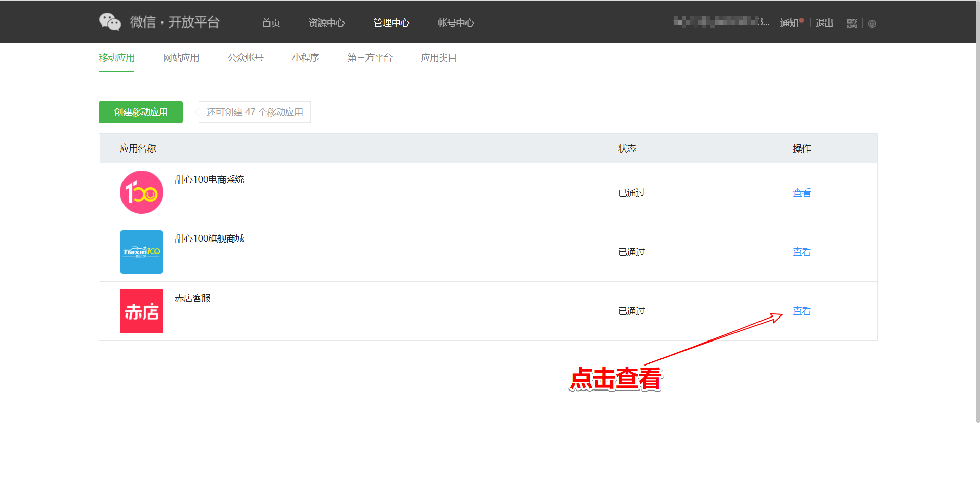The image size is (980, 487).
Task: Open 资源中心 in top navigation
Action: pos(327,22)
